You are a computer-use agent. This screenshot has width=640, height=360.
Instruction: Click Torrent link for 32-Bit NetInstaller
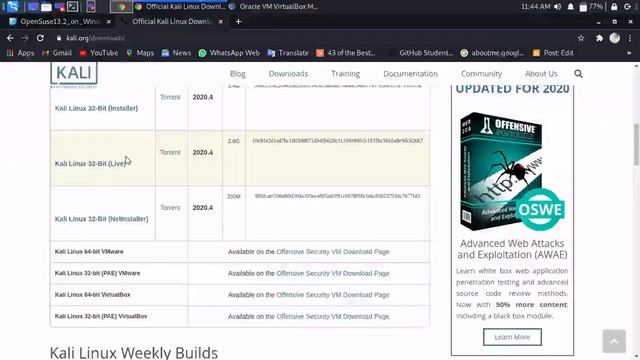(170, 208)
